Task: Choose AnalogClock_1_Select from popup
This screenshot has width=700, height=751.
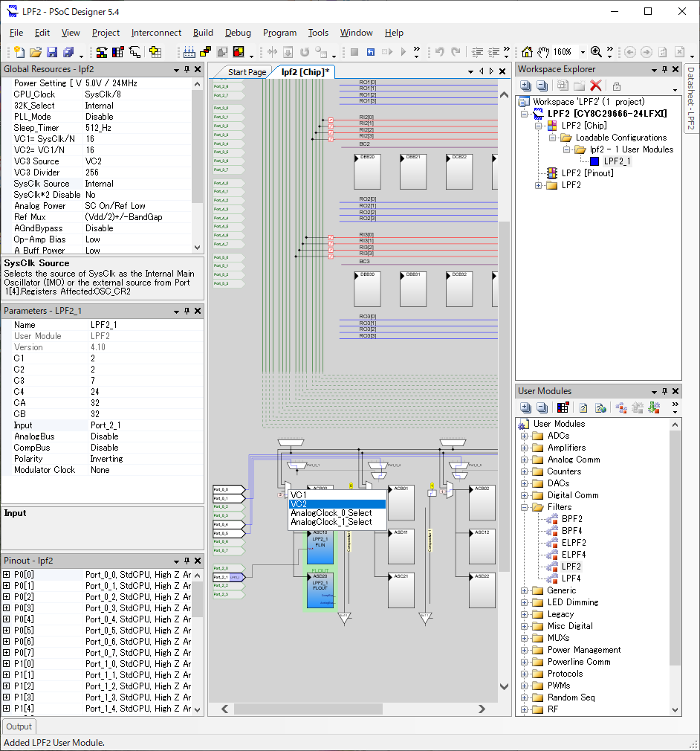Action: tap(337, 522)
